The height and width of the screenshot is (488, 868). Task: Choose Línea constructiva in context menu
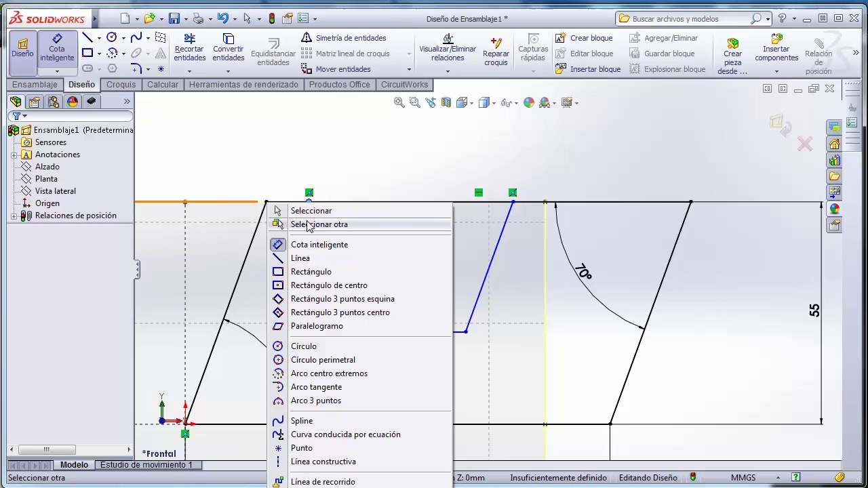click(x=360, y=462)
